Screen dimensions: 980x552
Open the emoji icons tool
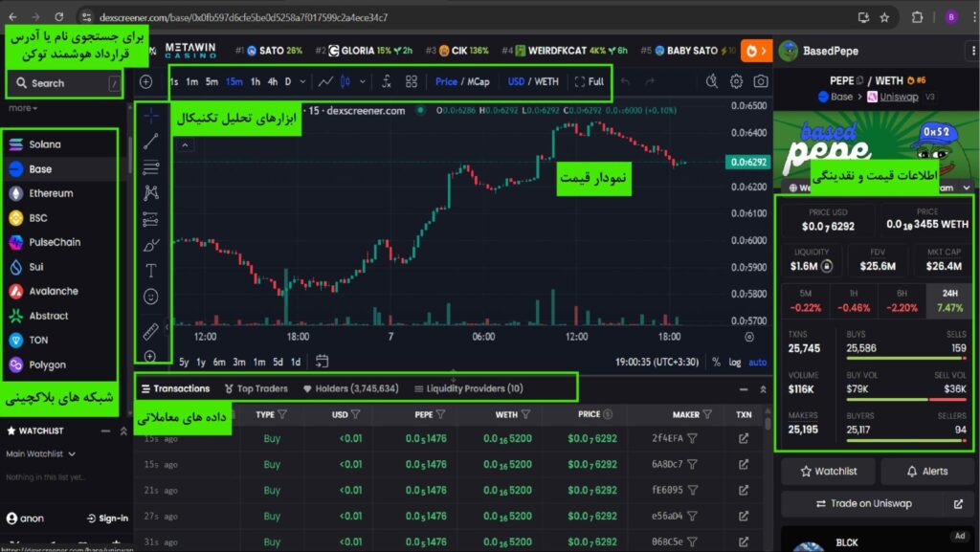(150, 297)
